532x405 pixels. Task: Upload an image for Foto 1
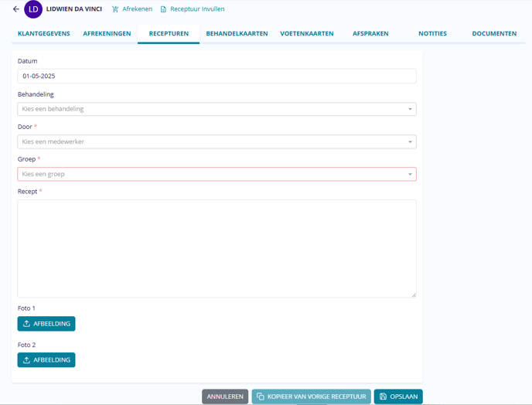tap(46, 324)
